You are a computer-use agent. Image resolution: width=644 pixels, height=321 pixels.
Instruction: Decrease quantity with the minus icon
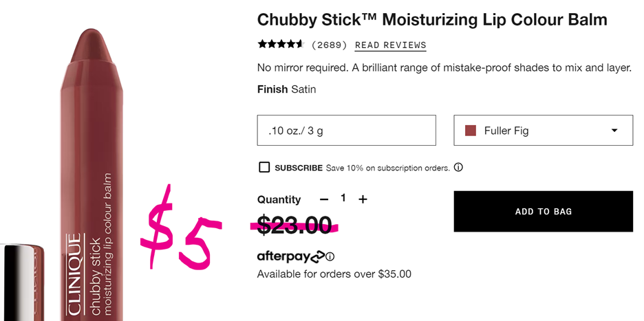tap(324, 199)
